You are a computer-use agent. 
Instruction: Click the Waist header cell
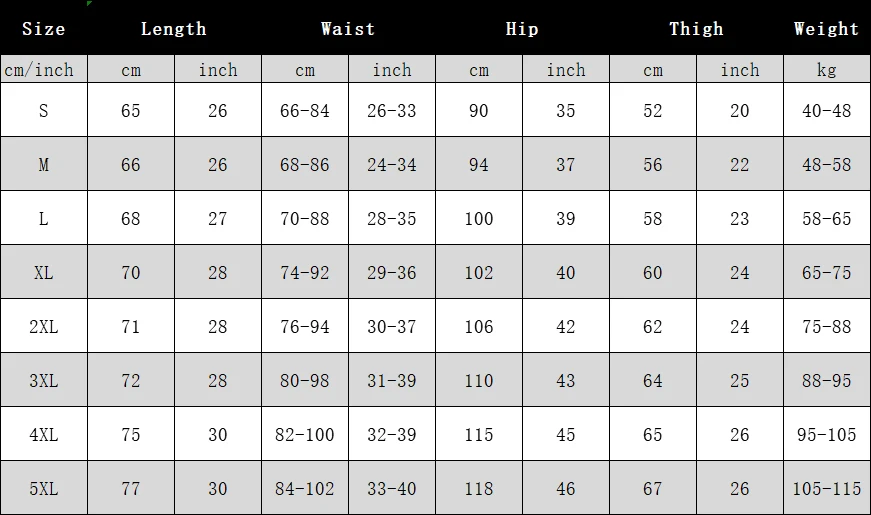click(x=348, y=28)
